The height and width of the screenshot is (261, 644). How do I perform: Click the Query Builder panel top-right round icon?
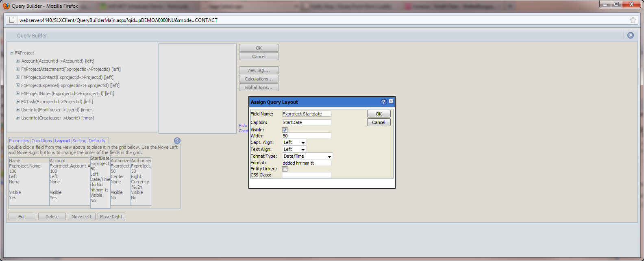point(630,35)
